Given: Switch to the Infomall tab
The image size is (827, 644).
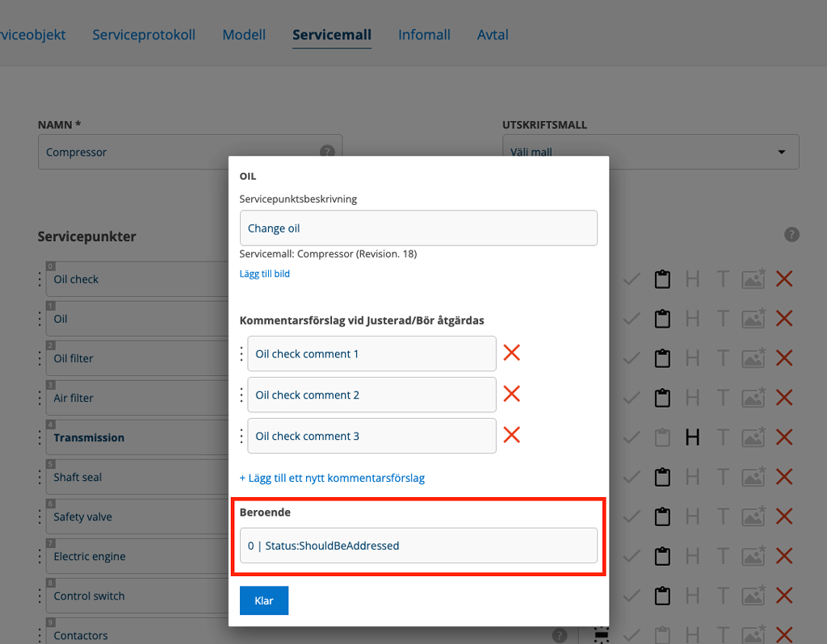Looking at the screenshot, I should tap(424, 35).
